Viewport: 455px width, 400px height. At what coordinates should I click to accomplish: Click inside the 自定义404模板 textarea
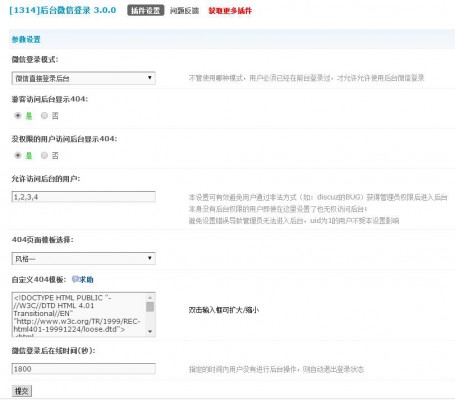[79, 315]
